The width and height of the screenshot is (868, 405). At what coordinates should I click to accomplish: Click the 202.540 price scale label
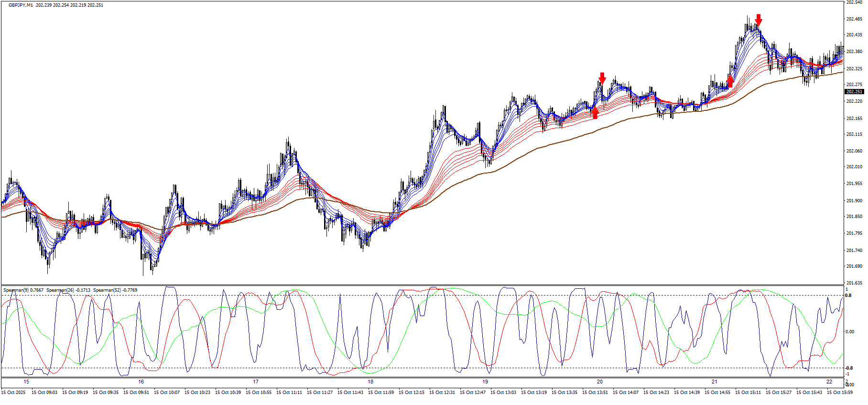[x=854, y=2]
